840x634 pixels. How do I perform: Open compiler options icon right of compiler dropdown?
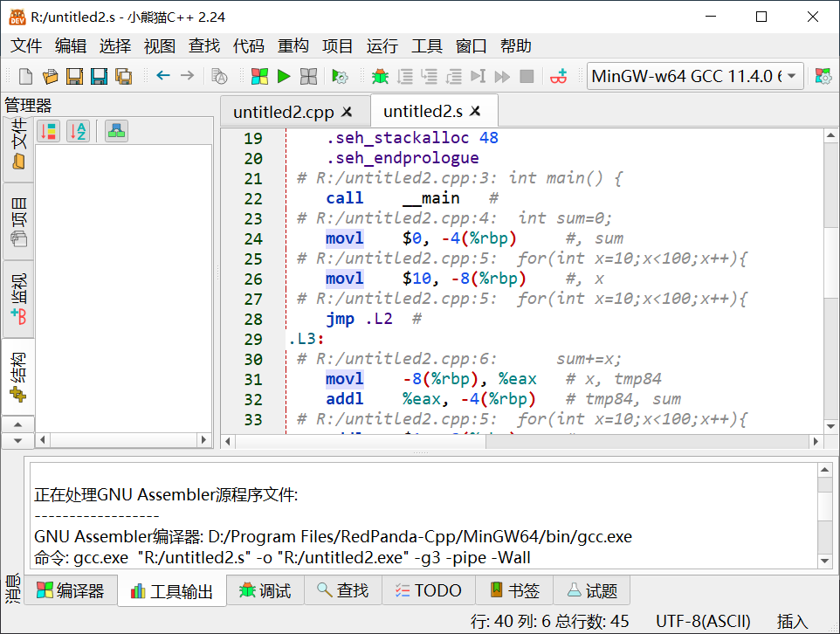[x=823, y=77]
